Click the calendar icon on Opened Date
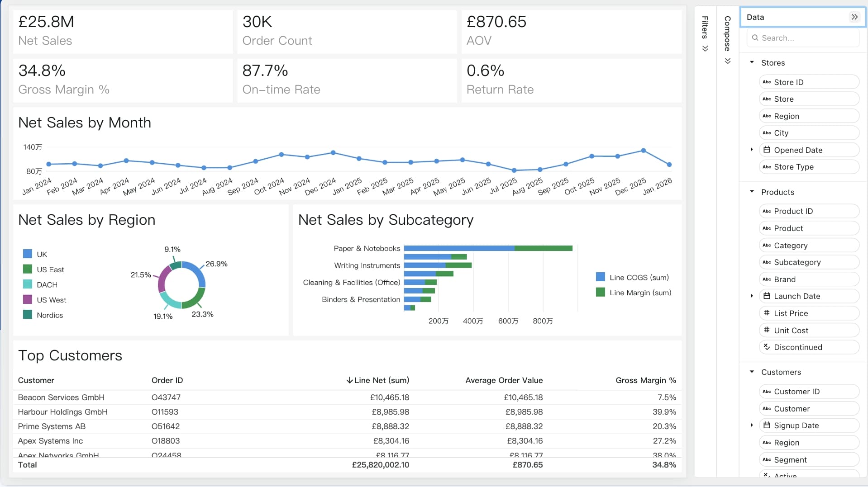 coord(767,150)
